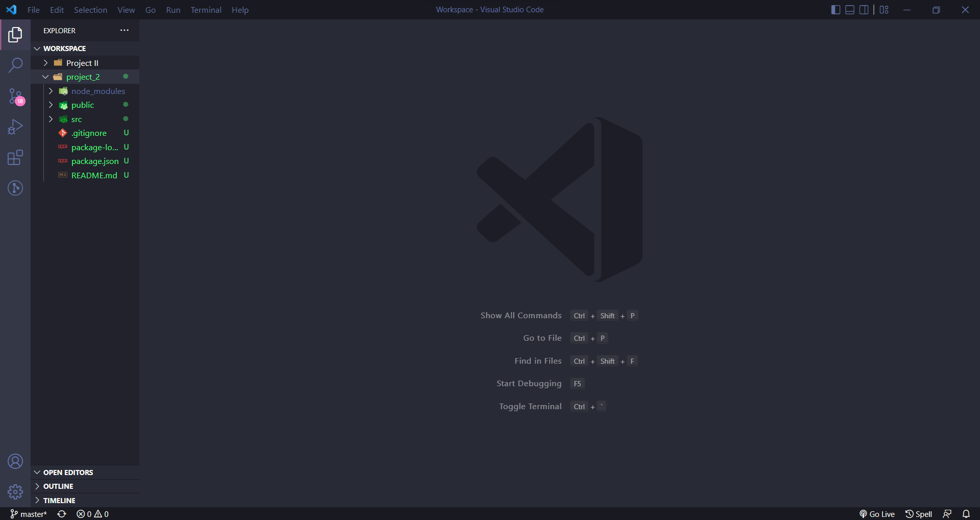
Task: Expand the src folder
Action: tap(85, 119)
